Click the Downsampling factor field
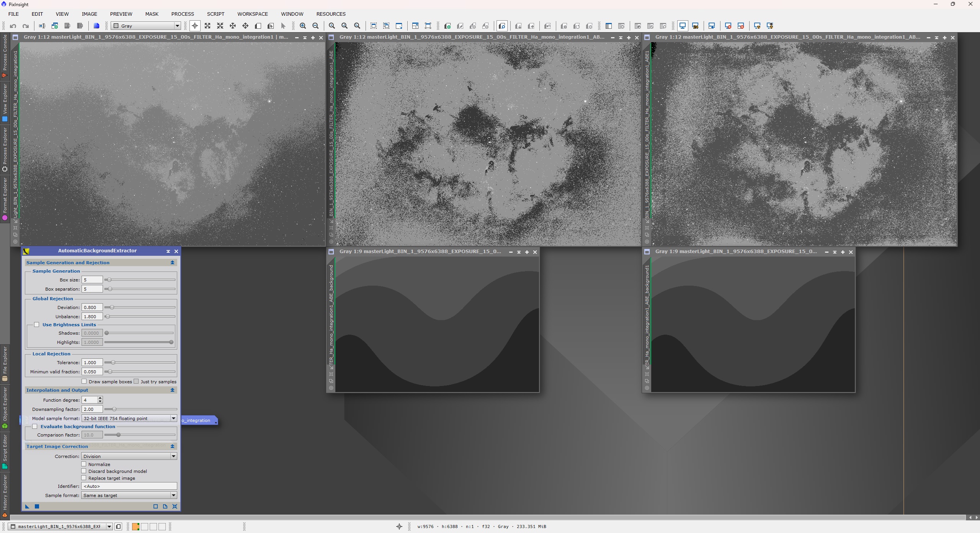 (92, 409)
